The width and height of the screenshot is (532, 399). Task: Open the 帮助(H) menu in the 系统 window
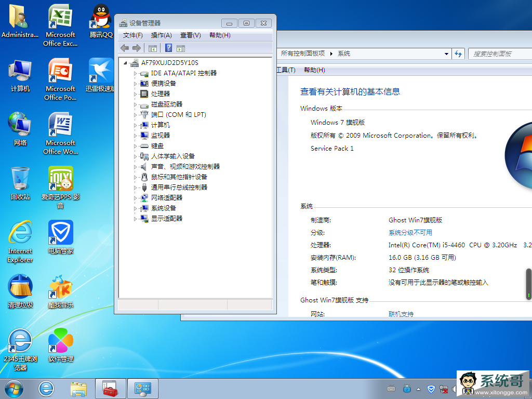coord(314,70)
